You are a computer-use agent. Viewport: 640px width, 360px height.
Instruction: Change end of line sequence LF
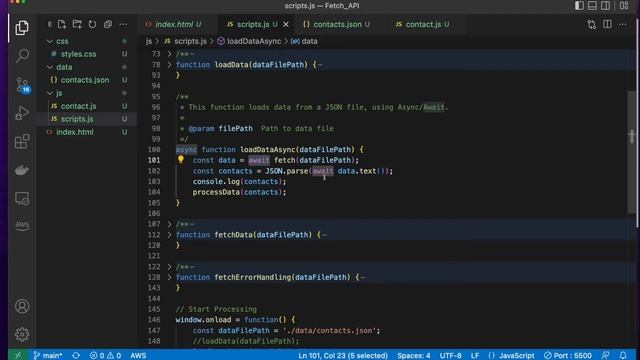pos(475,355)
